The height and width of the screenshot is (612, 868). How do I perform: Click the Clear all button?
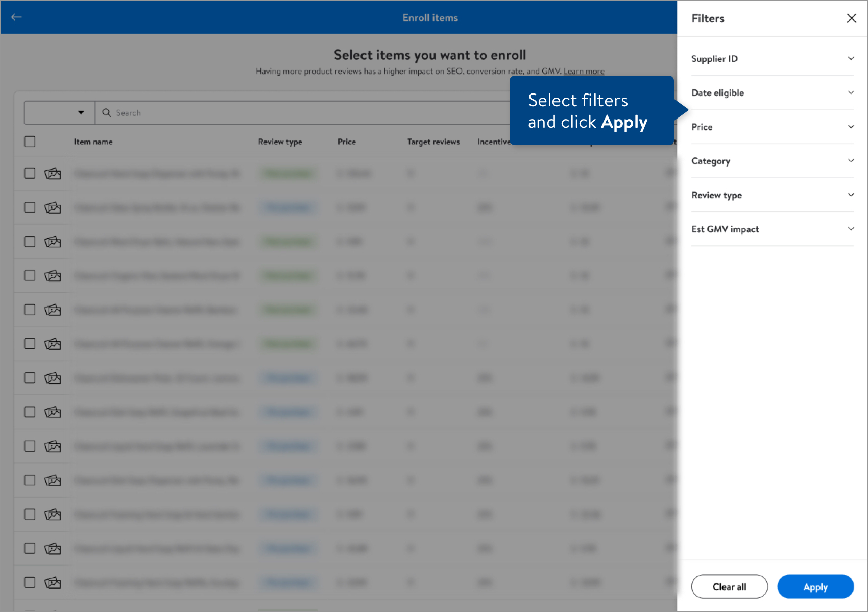[730, 586]
